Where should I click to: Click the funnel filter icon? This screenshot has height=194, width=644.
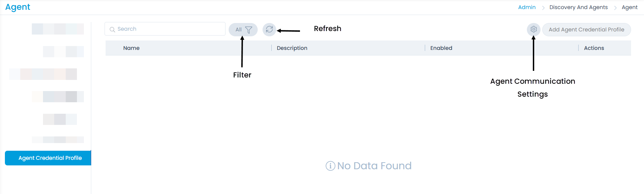coord(249,30)
